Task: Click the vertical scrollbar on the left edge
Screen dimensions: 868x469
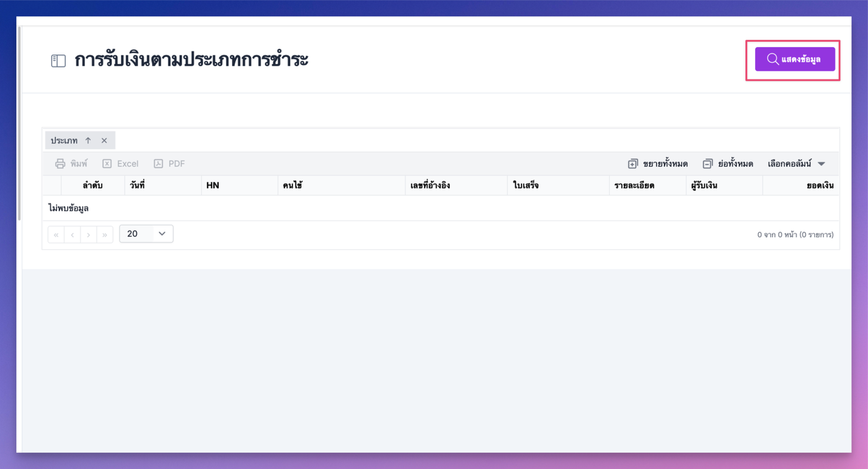Action: 20,124
